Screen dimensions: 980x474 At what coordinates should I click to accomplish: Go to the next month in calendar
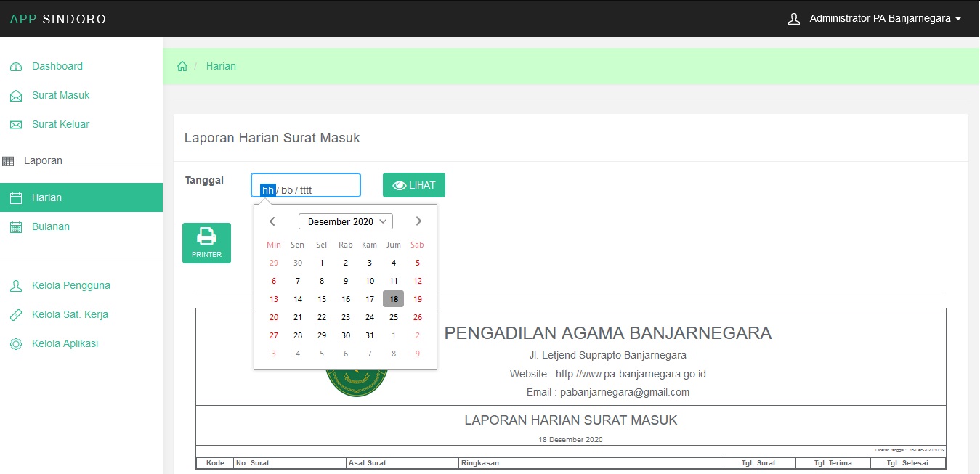418,221
